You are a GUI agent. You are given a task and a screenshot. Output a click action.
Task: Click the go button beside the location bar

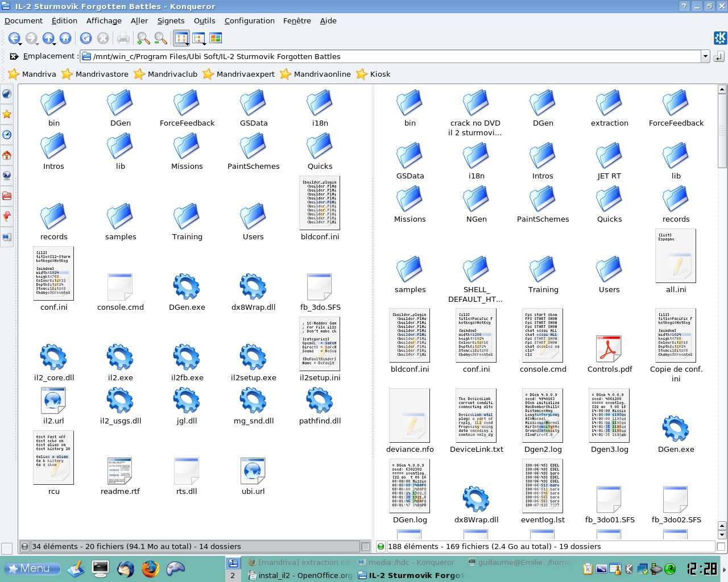coord(718,56)
